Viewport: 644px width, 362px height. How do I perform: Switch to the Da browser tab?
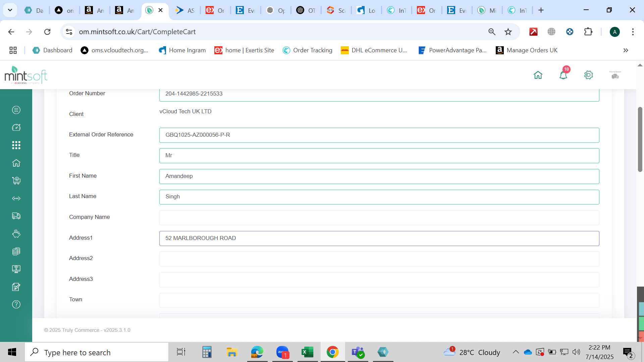click(x=34, y=10)
